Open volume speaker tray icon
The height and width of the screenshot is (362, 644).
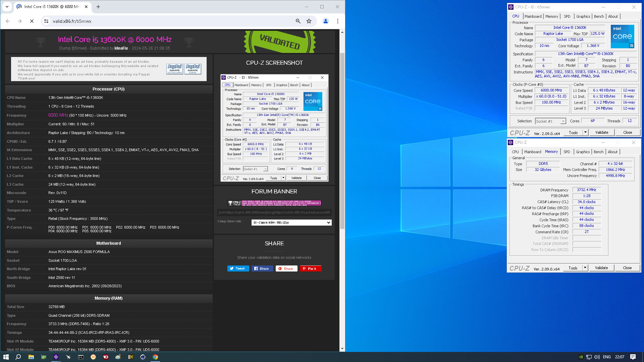(x=597, y=357)
